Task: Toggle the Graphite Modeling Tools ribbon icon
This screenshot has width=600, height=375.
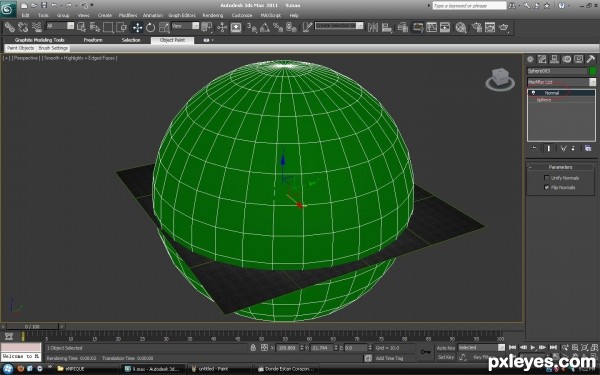Action: 417,27
